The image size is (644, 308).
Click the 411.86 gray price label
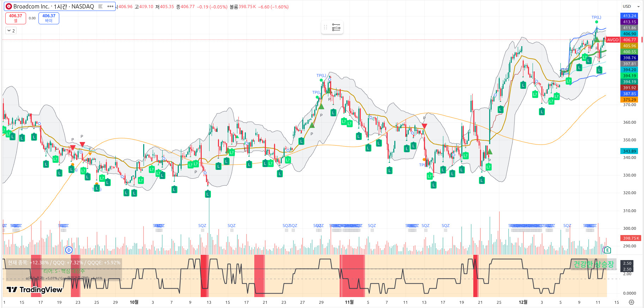[629, 28]
